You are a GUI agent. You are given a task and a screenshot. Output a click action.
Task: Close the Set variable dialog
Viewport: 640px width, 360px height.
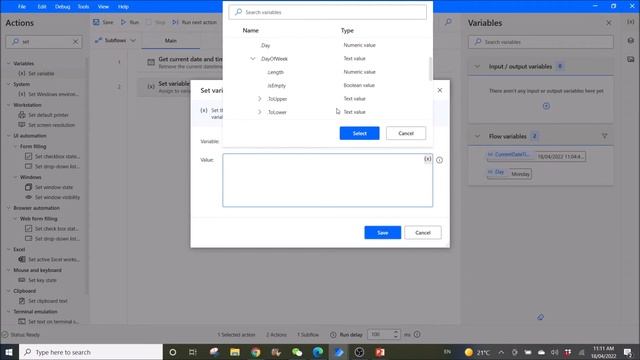(x=440, y=90)
